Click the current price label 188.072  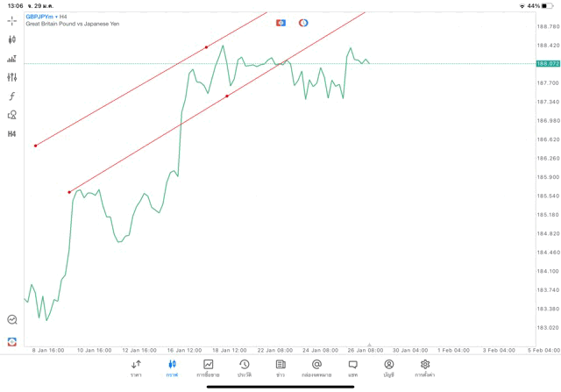tap(548, 63)
